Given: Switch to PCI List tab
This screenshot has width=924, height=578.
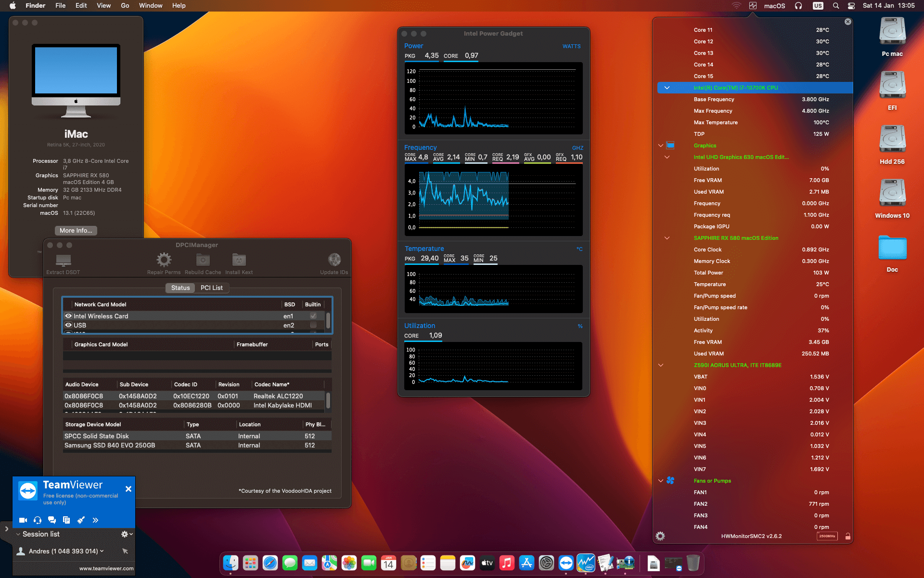Looking at the screenshot, I should pyautogui.click(x=212, y=288).
